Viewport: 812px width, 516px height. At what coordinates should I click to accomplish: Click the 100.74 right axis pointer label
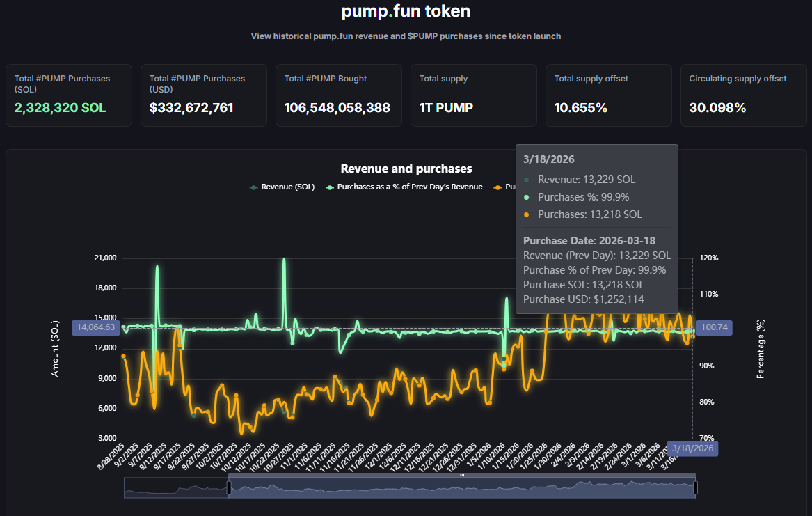pos(714,327)
